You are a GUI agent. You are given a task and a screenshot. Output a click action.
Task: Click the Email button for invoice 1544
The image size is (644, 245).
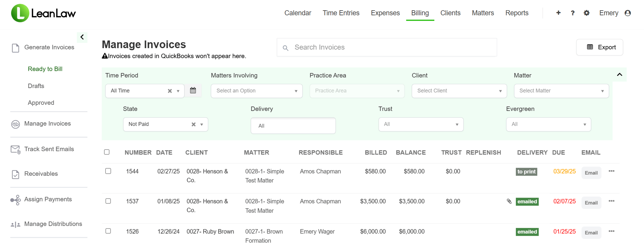pyautogui.click(x=591, y=173)
